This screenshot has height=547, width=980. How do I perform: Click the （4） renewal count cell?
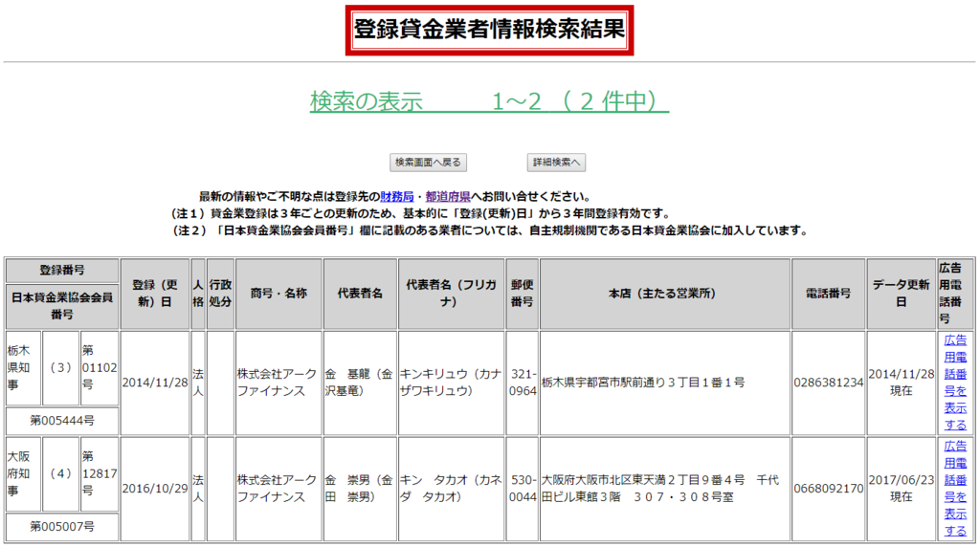point(60,474)
